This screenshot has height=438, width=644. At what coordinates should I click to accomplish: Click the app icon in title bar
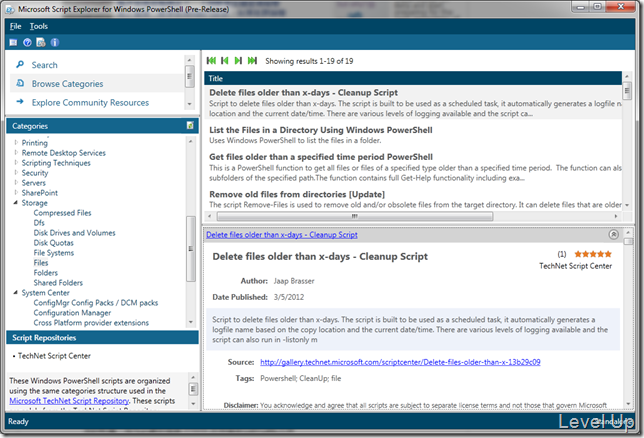[10, 9]
